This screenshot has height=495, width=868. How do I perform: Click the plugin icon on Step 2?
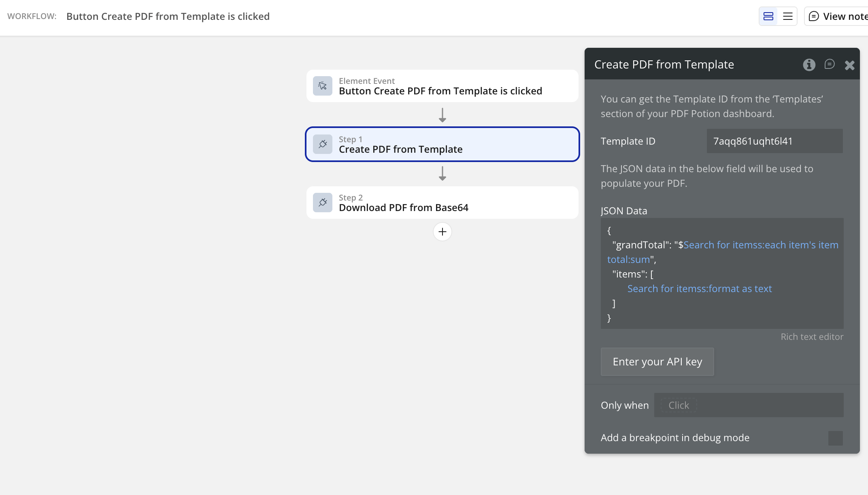point(323,203)
